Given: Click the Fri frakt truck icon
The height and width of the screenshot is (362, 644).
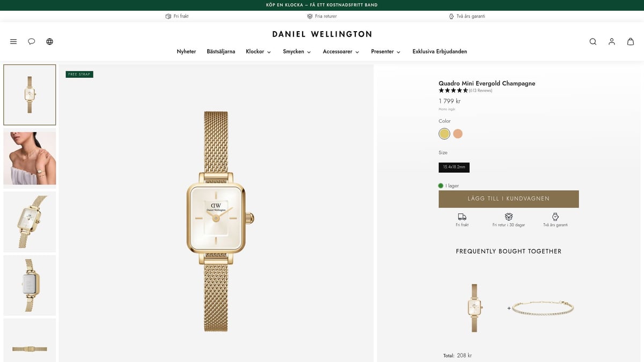Looking at the screenshot, I should point(462,217).
